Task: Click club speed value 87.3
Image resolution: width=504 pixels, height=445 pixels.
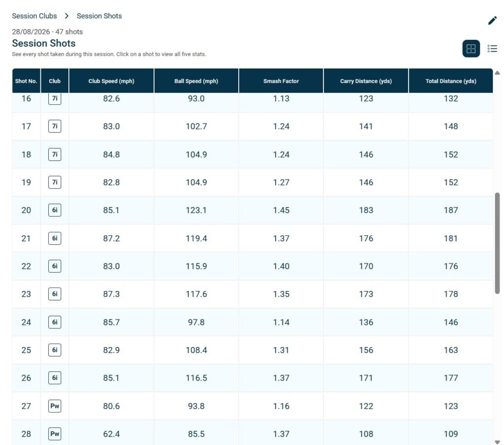Action: coord(111,294)
